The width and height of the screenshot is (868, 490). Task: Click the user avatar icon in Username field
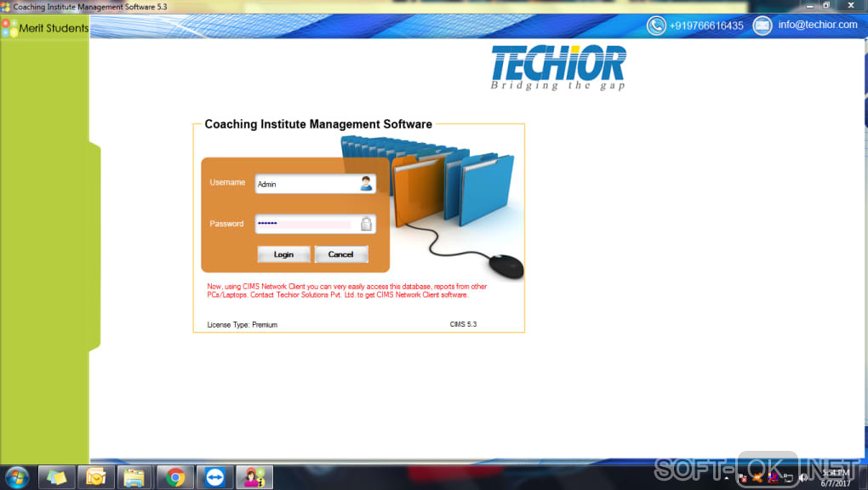pyautogui.click(x=366, y=183)
